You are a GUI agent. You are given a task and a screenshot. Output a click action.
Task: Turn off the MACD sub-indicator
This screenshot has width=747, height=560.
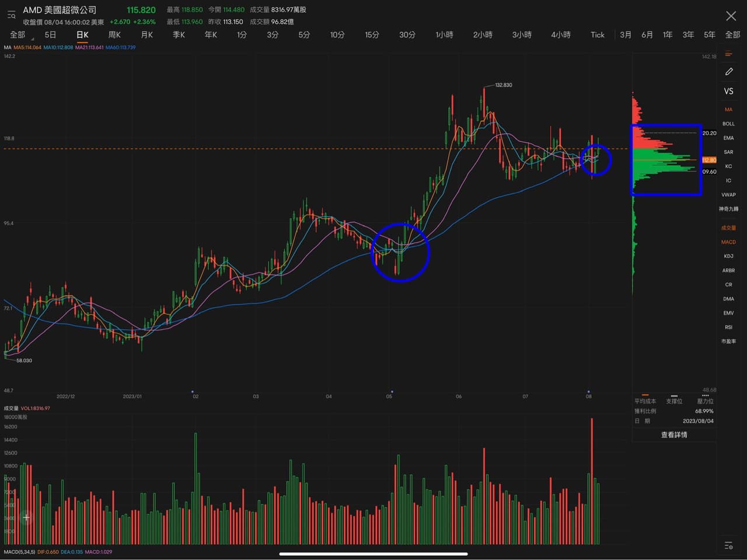[729, 242]
